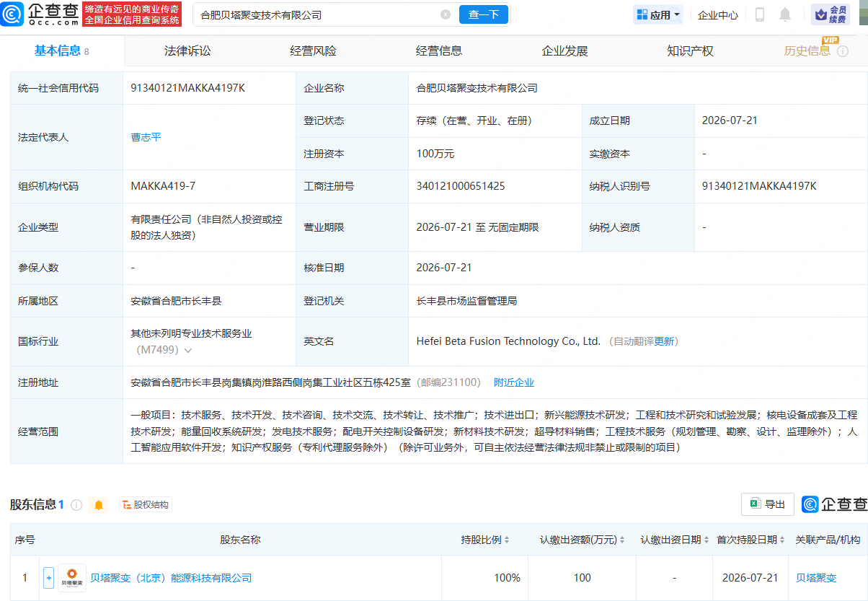Switch to the 经营风险 tab
The height and width of the screenshot is (601, 868).
[313, 51]
